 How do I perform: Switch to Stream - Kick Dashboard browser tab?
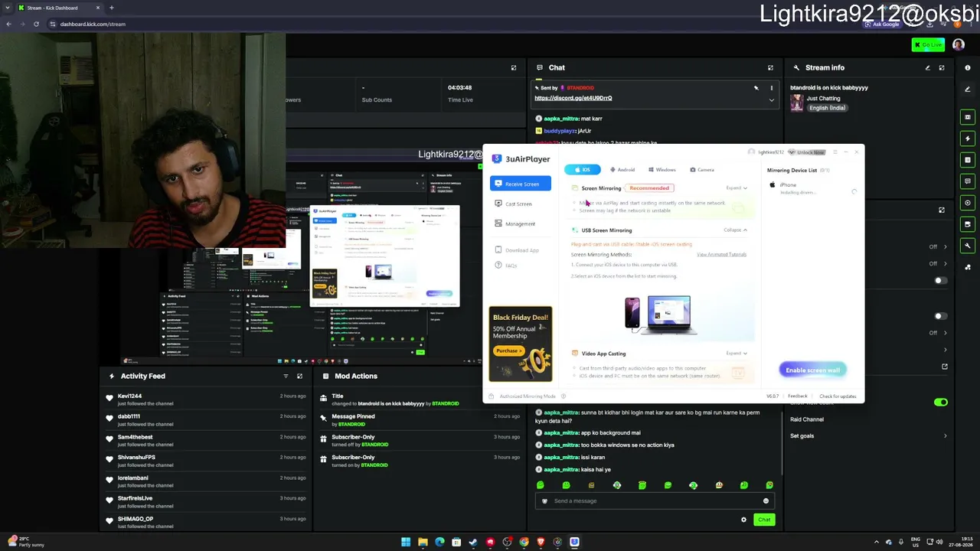(x=60, y=8)
